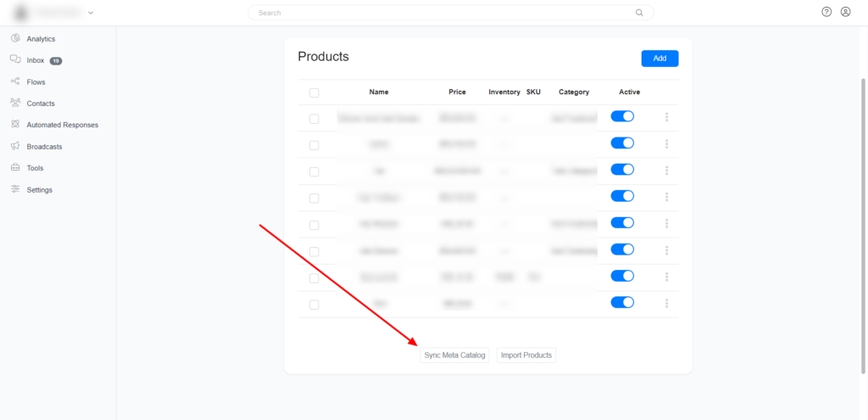868x420 pixels.
Task: Open the user profile icon
Action: click(845, 13)
